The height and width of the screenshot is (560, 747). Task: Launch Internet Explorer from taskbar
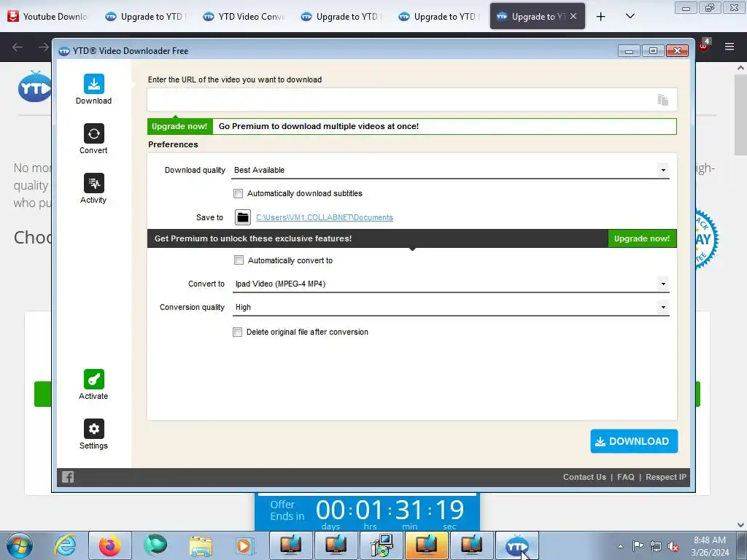pyautogui.click(x=65, y=545)
